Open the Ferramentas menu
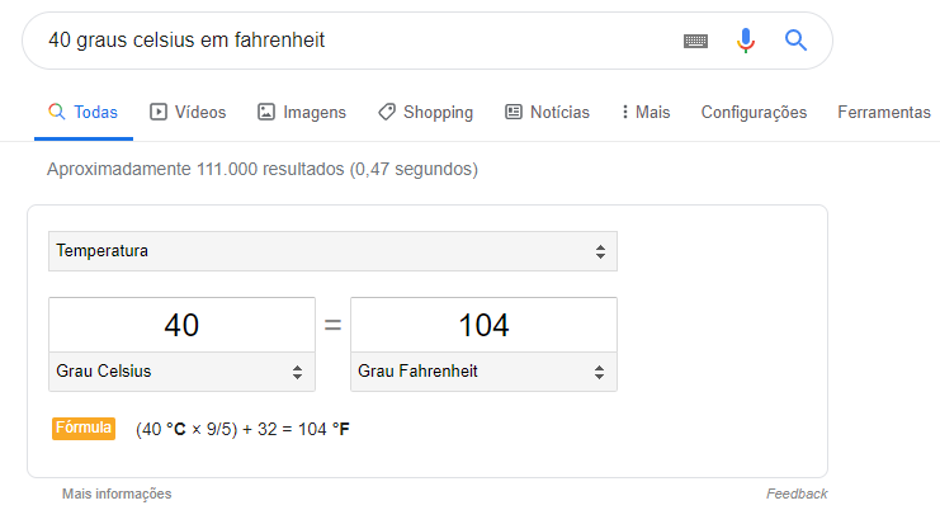This screenshot has height=510, width=940. click(x=884, y=112)
